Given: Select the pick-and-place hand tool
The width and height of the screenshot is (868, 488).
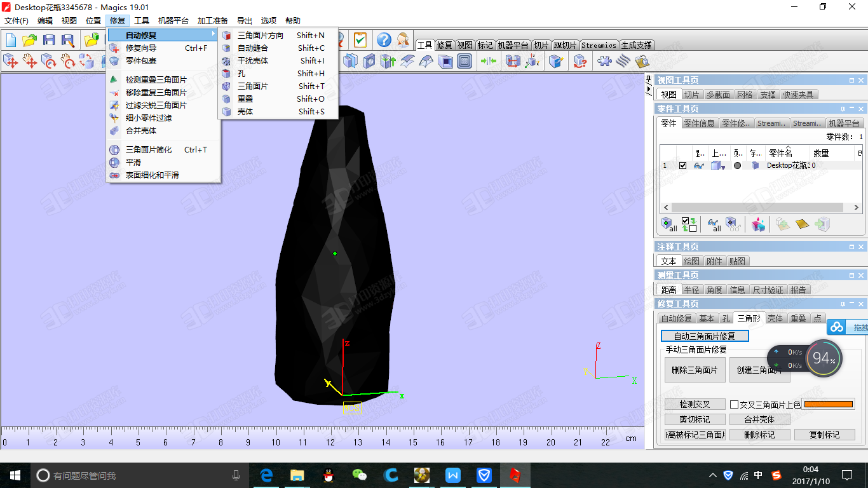Looking at the screenshot, I should (x=30, y=61).
